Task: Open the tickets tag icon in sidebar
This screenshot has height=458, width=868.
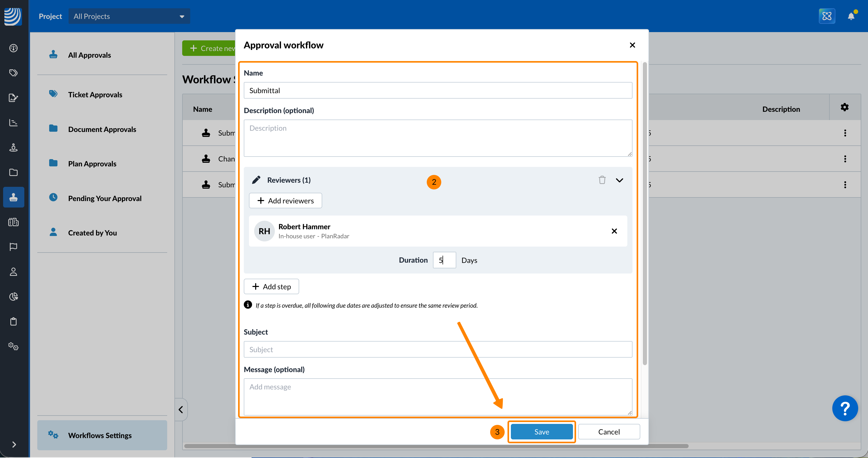Action: 13,73
